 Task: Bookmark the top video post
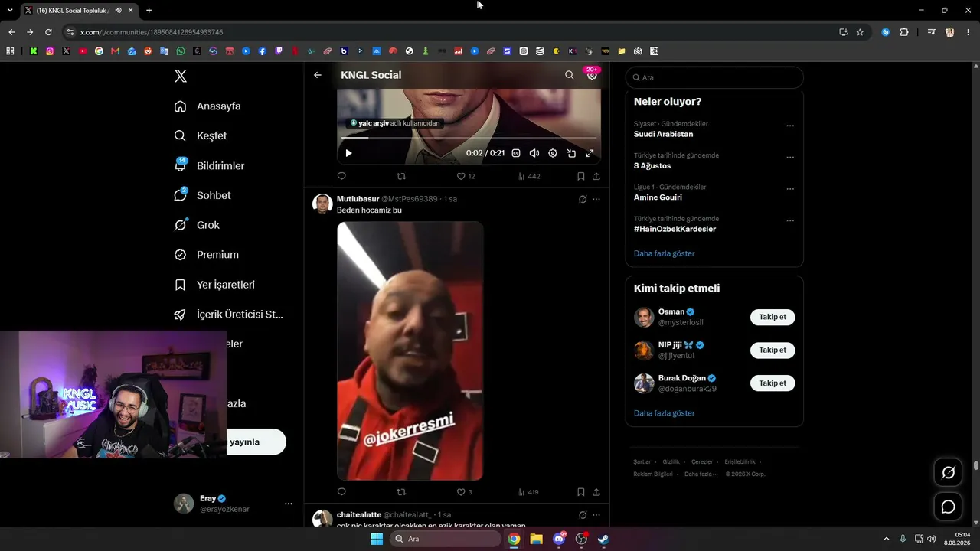[x=581, y=176]
